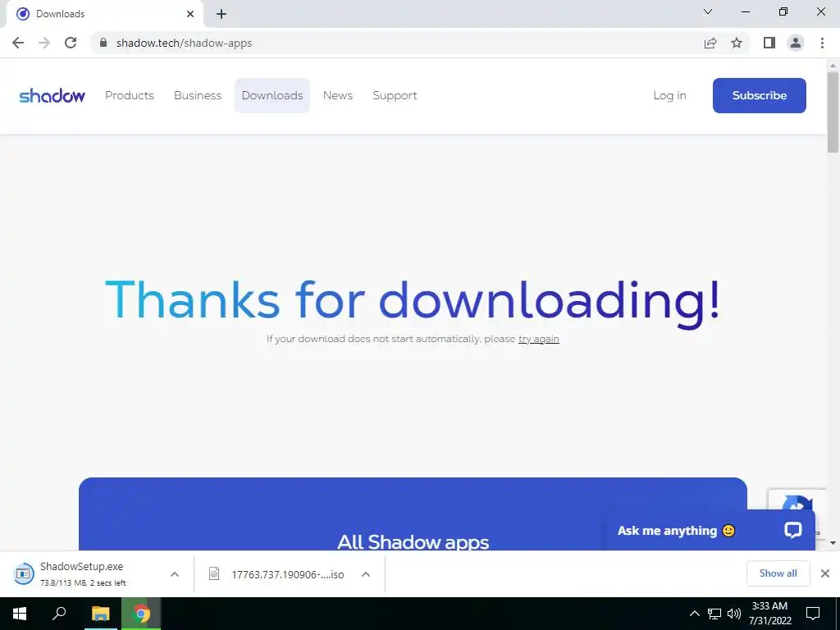Open File Explorer from taskbar
The height and width of the screenshot is (630, 840).
pyautogui.click(x=100, y=614)
